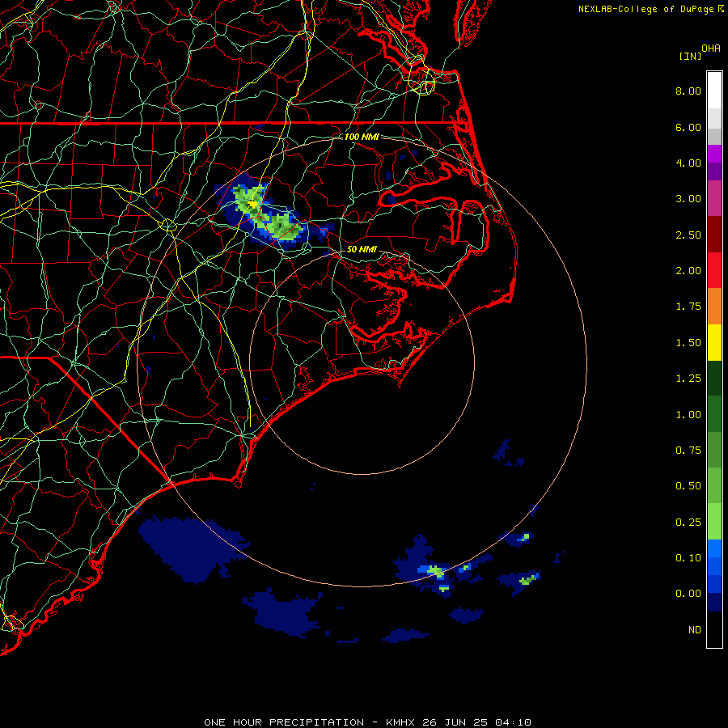Pick the orange legend swatch
Viewport: 728px width, 728px height.
point(714,307)
